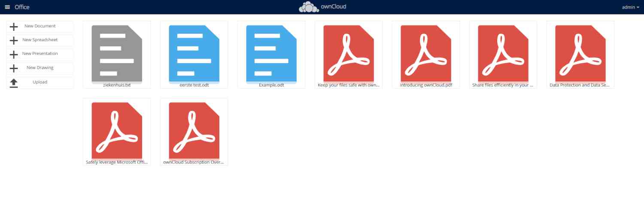Expand the admin user dropdown

(x=631, y=7)
